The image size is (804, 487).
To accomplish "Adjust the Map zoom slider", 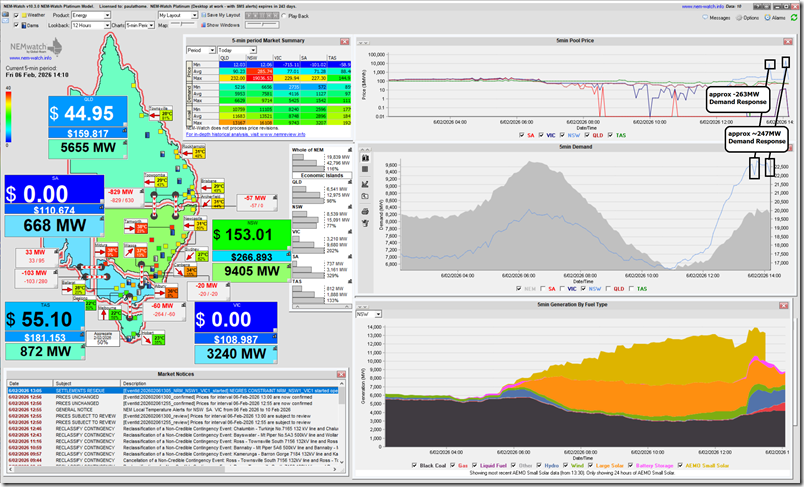I will [183, 25].
